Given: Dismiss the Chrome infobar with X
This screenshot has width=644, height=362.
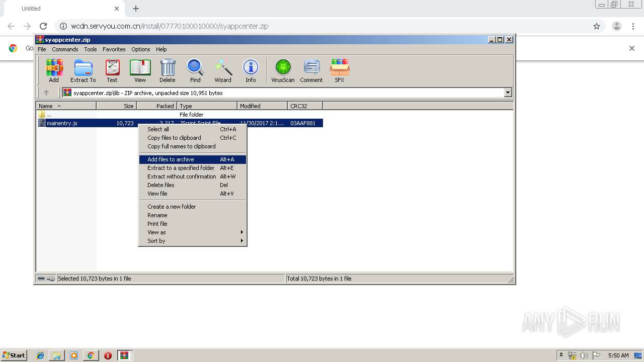Looking at the screenshot, I should click(632, 48).
